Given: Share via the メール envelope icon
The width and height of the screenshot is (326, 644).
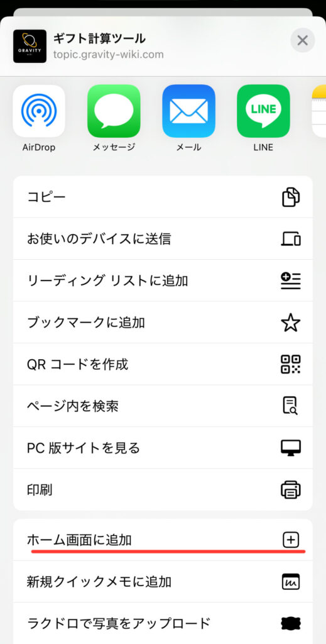Looking at the screenshot, I should [x=188, y=111].
